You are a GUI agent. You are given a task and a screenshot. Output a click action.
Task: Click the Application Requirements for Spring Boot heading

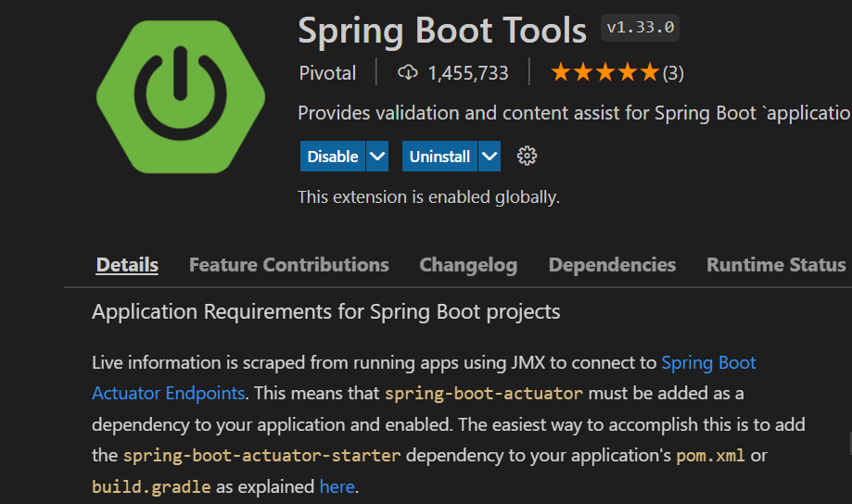point(326,311)
